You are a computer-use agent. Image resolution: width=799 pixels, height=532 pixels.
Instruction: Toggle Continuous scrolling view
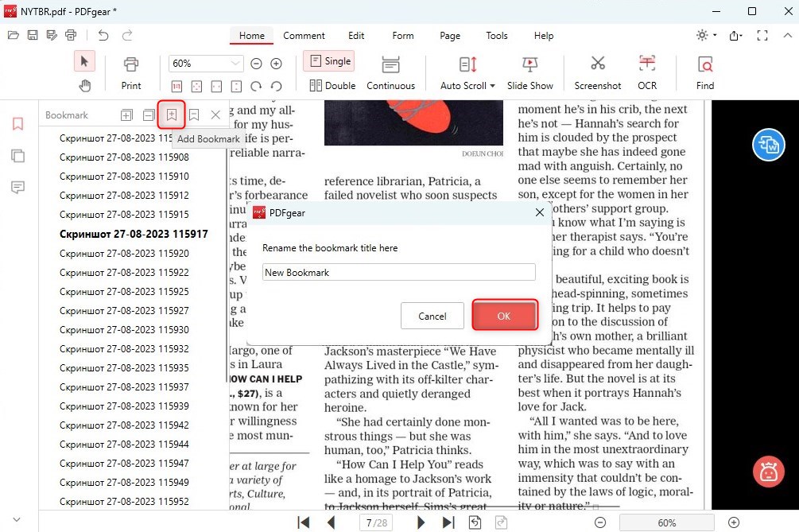click(390, 72)
